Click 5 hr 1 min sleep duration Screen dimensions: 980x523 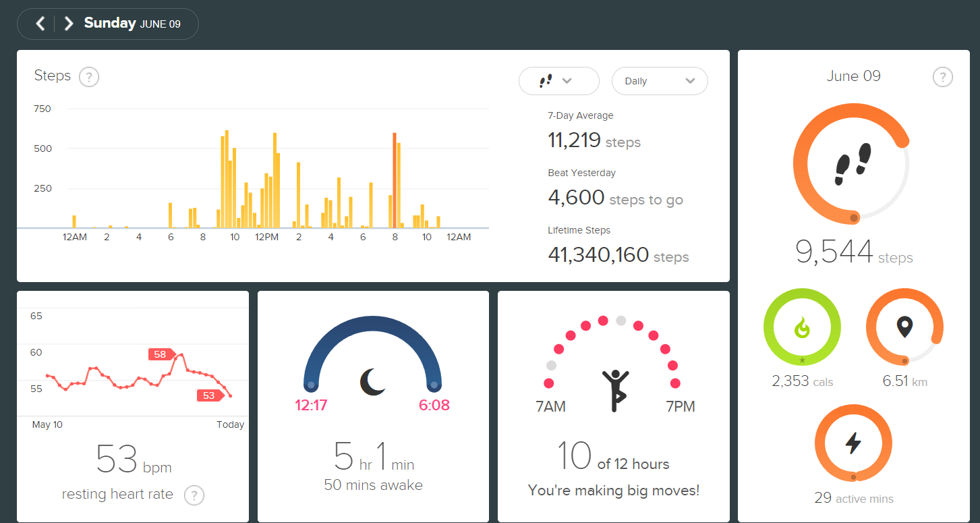point(374,457)
